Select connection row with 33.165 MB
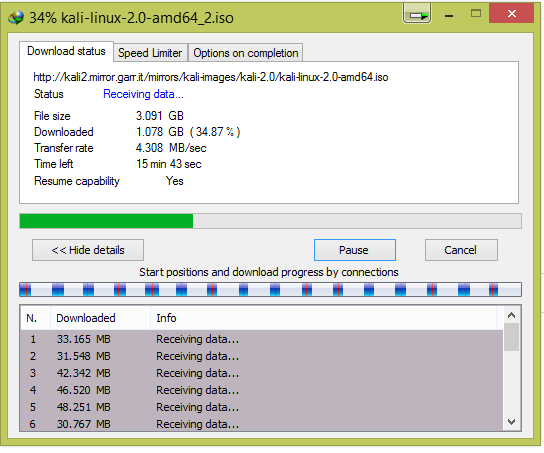The image size is (544, 453). click(262, 339)
